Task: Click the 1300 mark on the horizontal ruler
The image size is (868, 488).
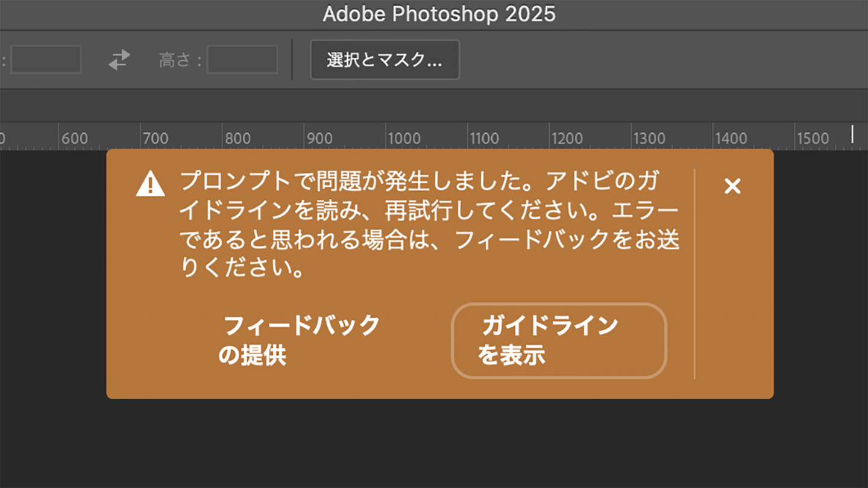Action: point(649,139)
